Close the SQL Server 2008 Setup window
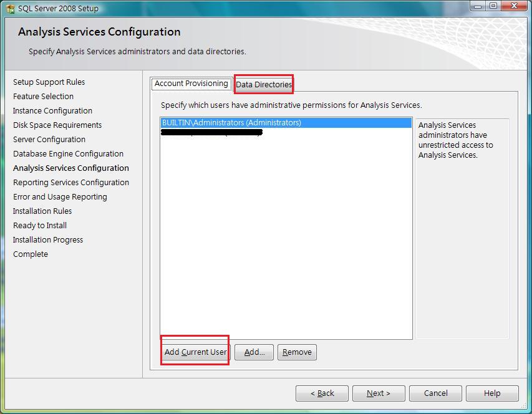Image resolution: width=532 pixels, height=414 pixels. coord(515,6)
